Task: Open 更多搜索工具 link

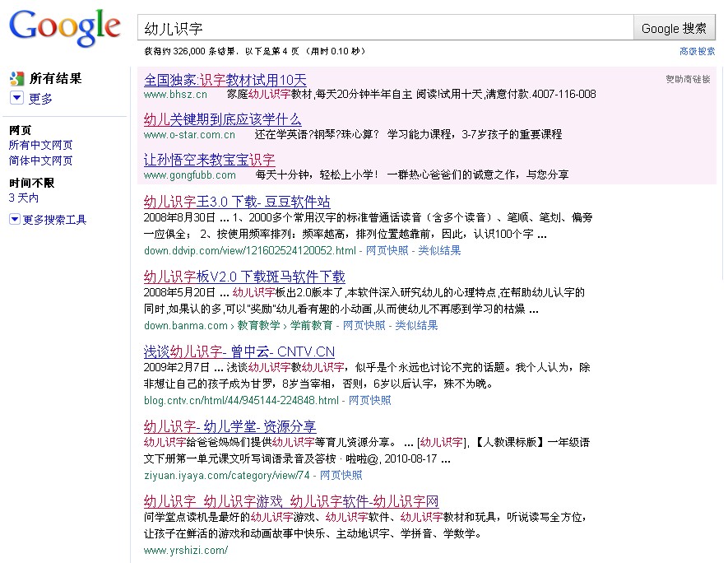Action: (55, 220)
